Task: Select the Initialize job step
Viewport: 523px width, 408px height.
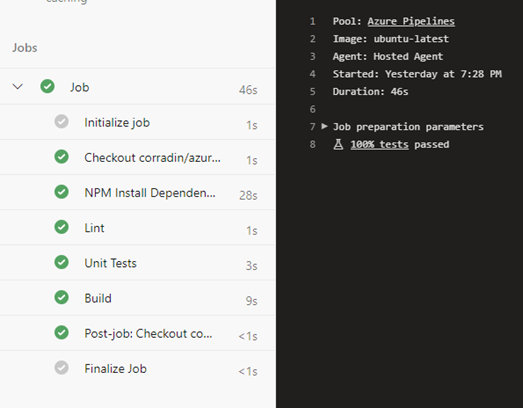Action: tap(137, 122)
